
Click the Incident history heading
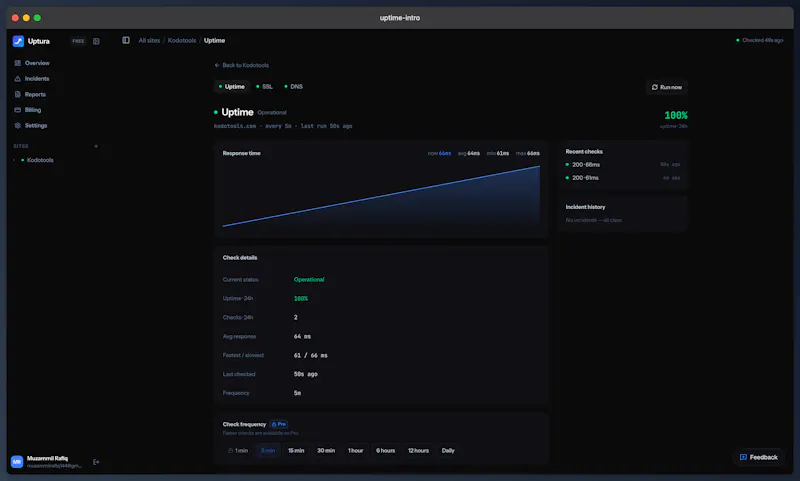585,207
